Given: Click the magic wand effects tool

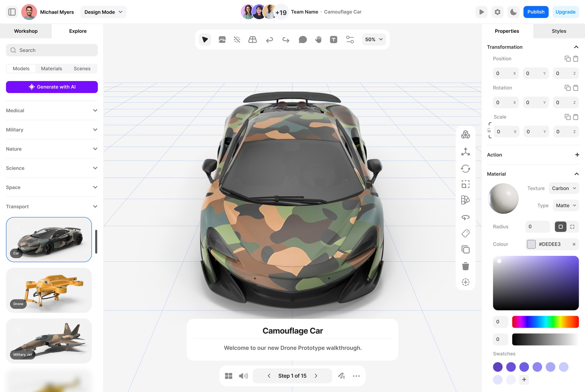Looking at the screenshot, I should click(x=237, y=39).
